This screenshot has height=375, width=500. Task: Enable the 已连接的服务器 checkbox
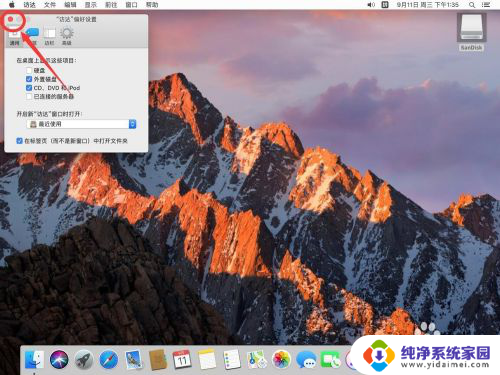29,96
